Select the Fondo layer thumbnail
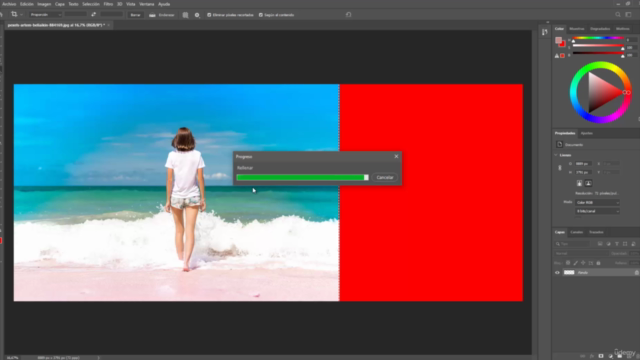Screen dimensions: 640x360 pos(569,272)
